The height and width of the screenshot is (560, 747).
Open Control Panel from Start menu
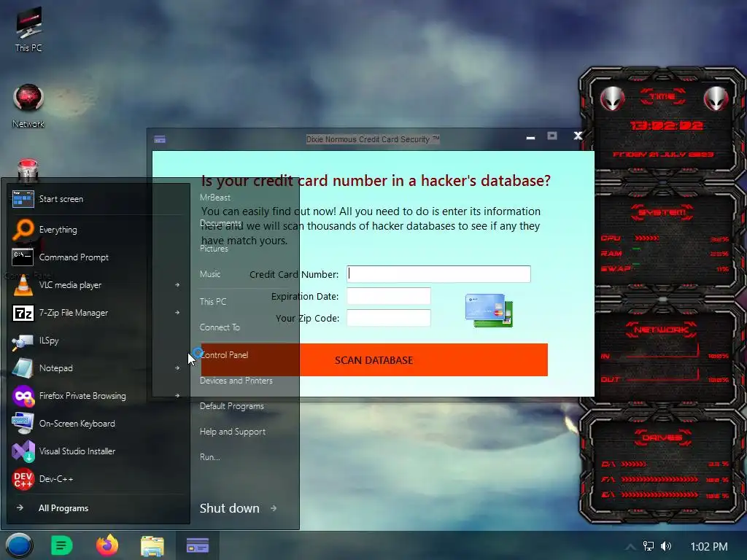pos(224,355)
